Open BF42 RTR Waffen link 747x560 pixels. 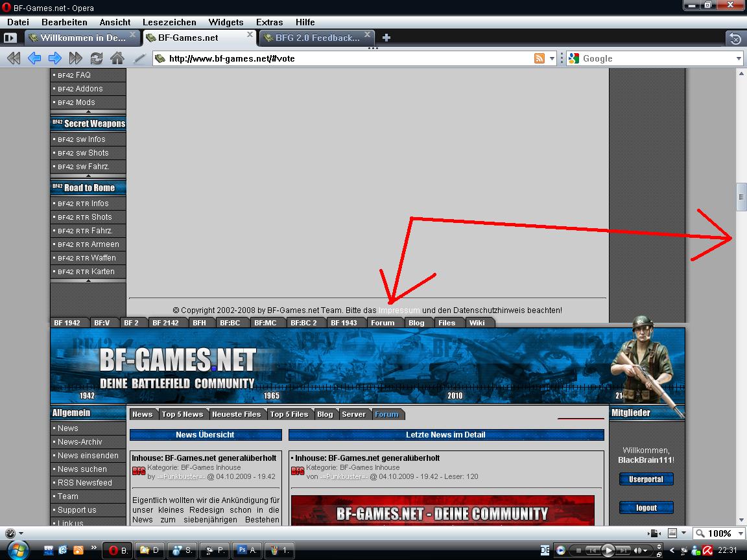pyautogui.click(x=88, y=257)
